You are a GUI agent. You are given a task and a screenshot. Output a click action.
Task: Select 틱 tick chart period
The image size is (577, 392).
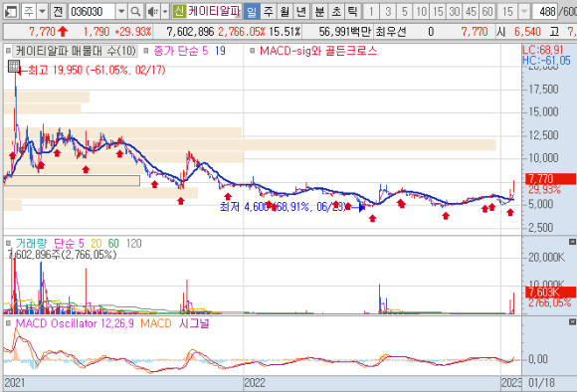point(352,12)
